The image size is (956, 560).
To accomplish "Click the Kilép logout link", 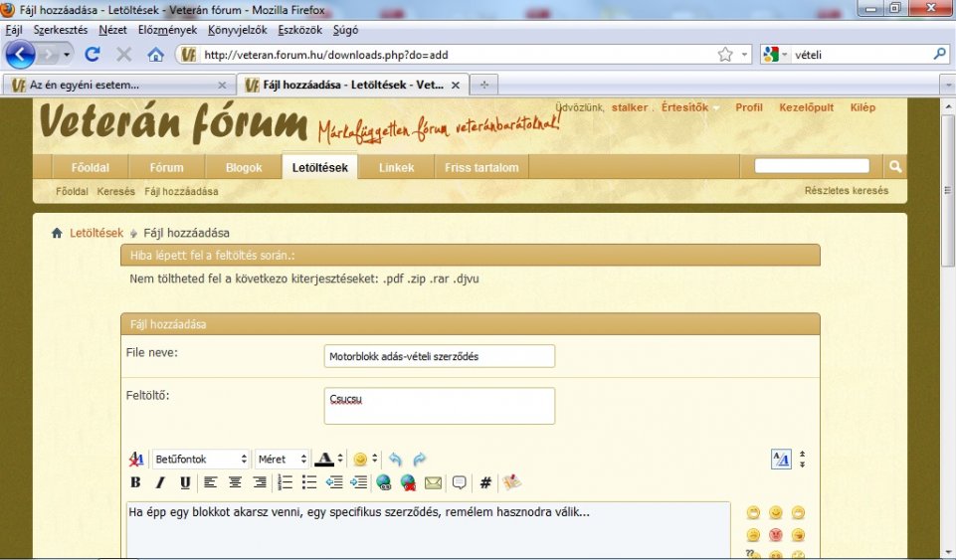I will point(862,107).
